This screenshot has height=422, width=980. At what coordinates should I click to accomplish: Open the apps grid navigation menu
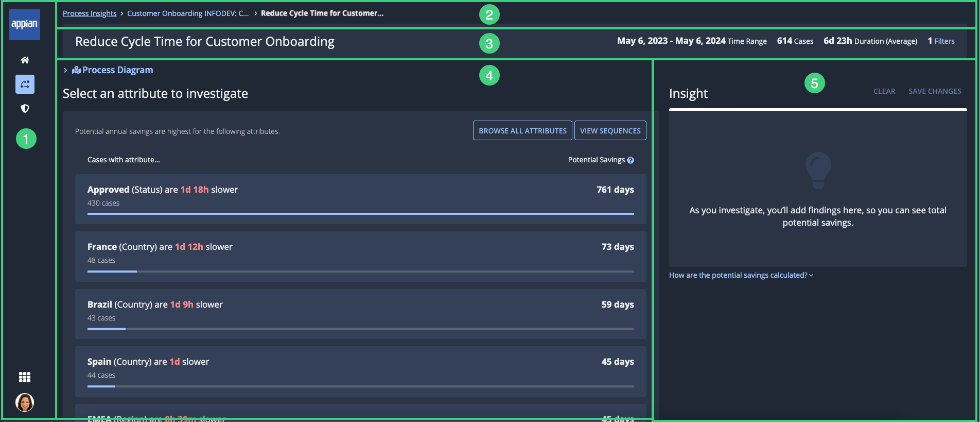click(x=25, y=377)
